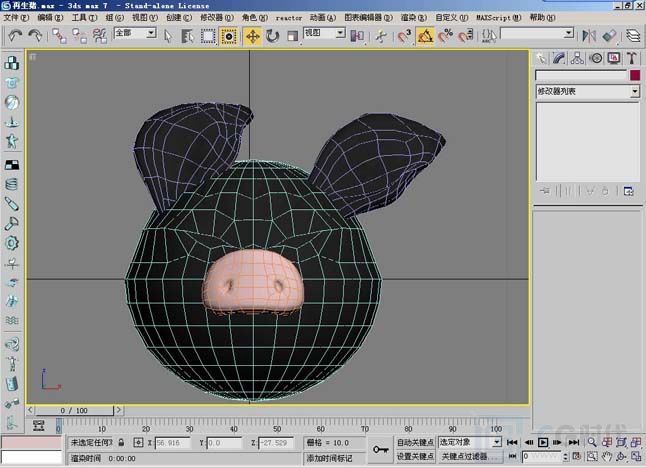This screenshot has height=468, width=646.
Task: Activate the Select and Scale tool
Action: click(293, 36)
